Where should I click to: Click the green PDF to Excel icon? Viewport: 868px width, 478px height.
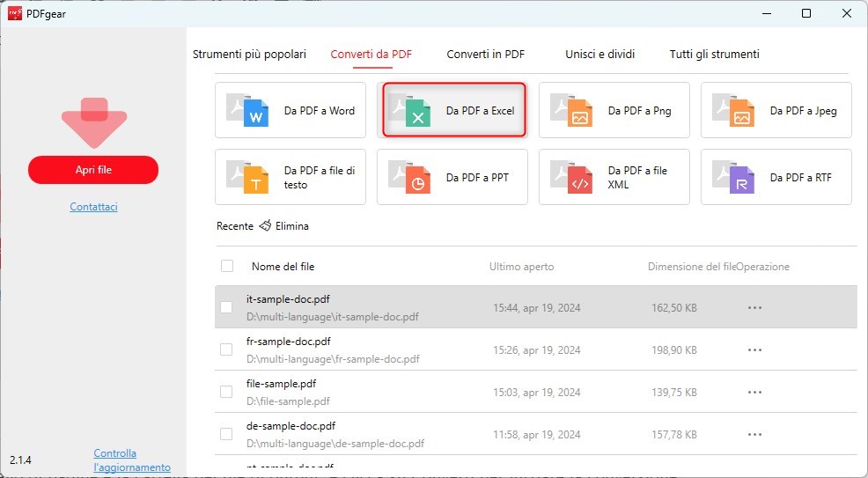click(x=409, y=111)
